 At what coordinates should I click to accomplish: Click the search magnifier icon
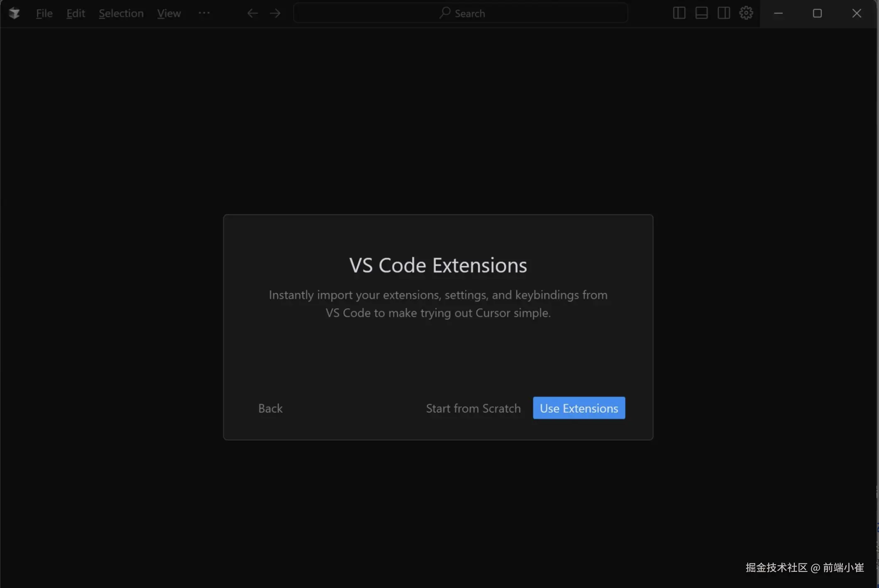(x=445, y=13)
